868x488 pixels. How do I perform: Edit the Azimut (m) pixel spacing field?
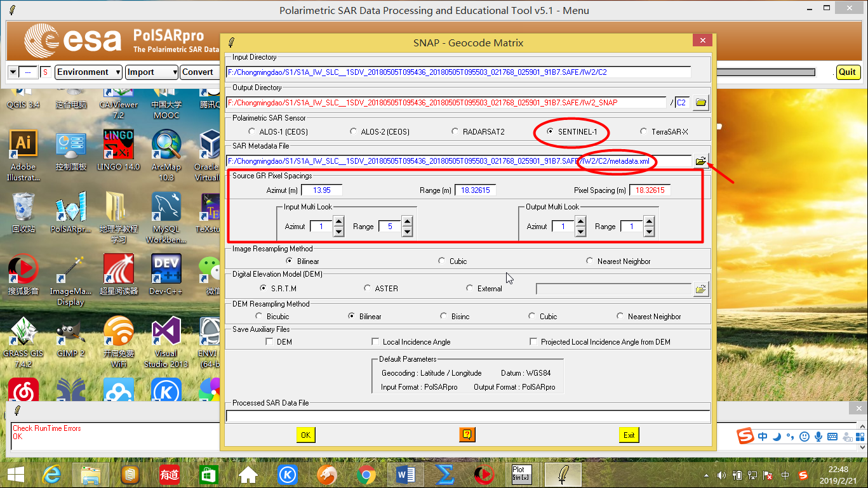point(321,190)
